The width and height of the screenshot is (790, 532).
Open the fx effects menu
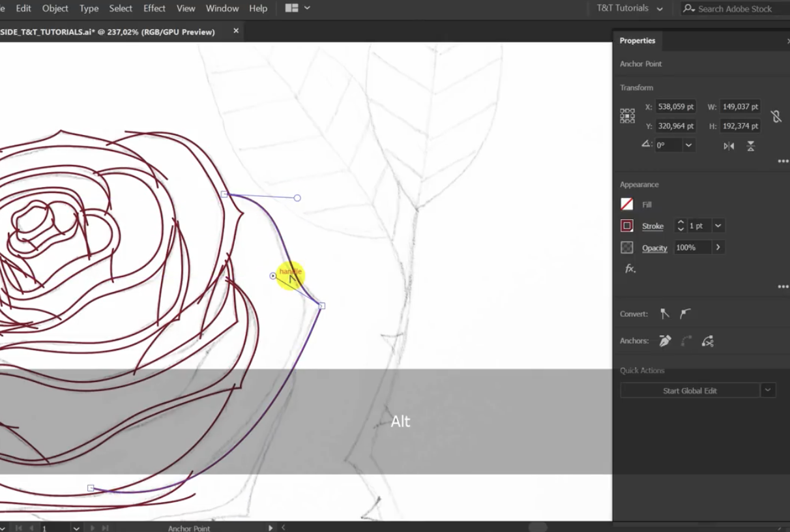pos(630,269)
